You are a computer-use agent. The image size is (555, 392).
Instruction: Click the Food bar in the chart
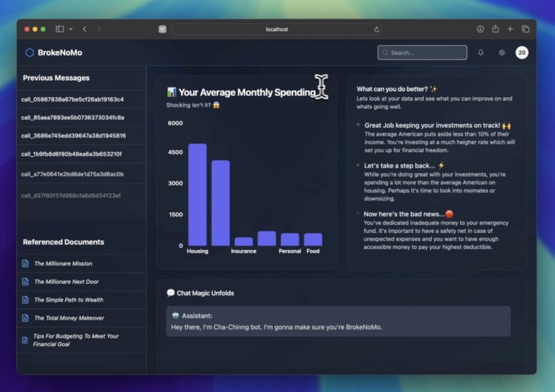coord(313,239)
